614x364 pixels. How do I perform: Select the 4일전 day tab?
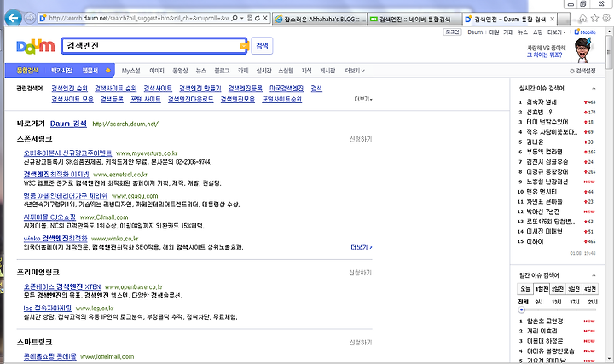point(590,289)
